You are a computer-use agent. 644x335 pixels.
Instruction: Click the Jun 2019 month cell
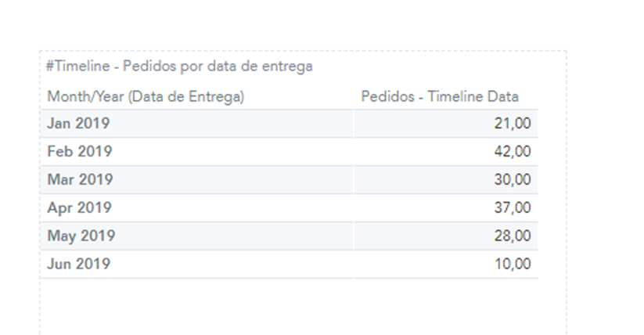tap(78, 264)
